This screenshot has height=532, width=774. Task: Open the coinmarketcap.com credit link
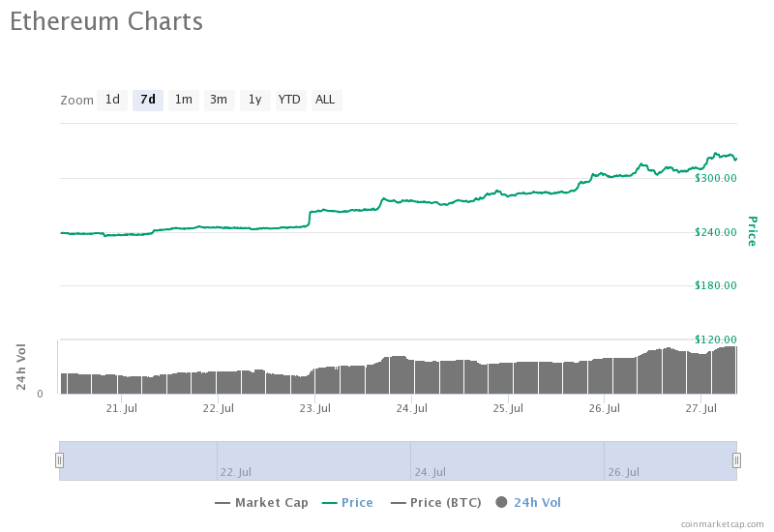point(722,524)
